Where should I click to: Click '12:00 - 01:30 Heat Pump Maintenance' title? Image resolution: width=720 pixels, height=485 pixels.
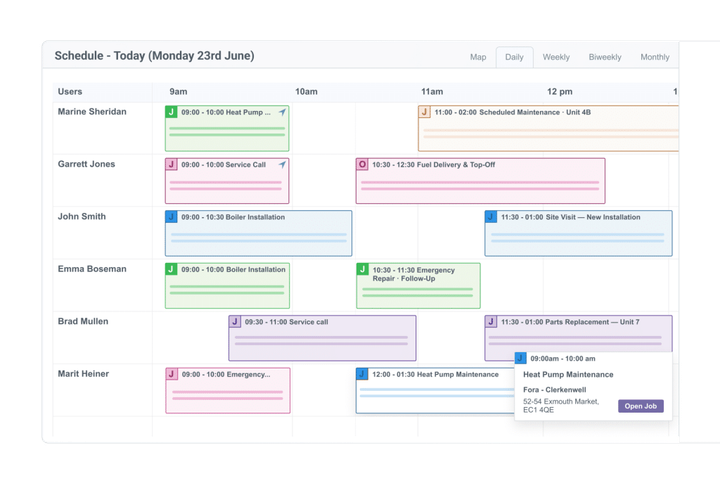pyautogui.click(x=435, y=374)
